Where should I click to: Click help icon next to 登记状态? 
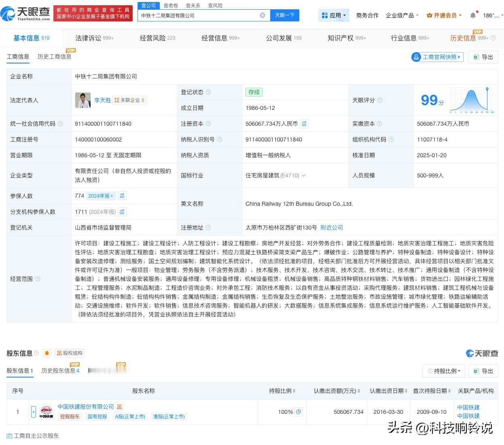208,92
